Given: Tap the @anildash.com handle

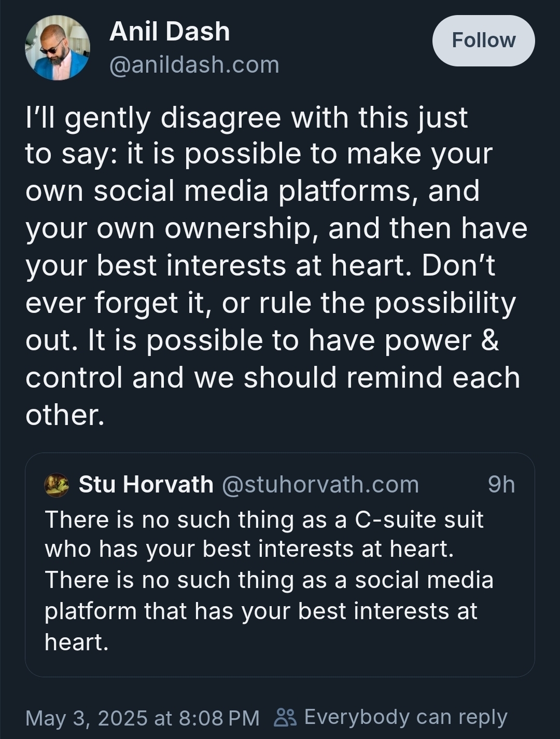Looking at the screenshot, I should 194,65.
